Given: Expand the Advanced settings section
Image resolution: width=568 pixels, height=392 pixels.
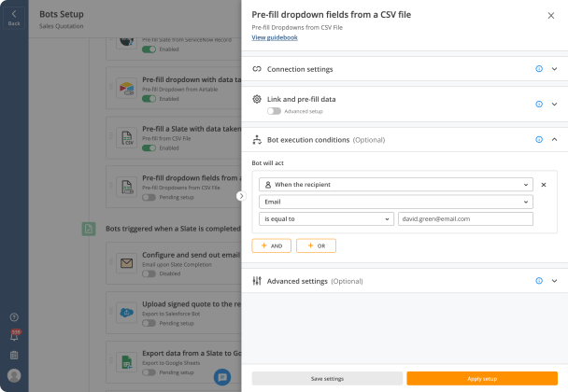Looking at the screenshot, I should click(554, 281).
